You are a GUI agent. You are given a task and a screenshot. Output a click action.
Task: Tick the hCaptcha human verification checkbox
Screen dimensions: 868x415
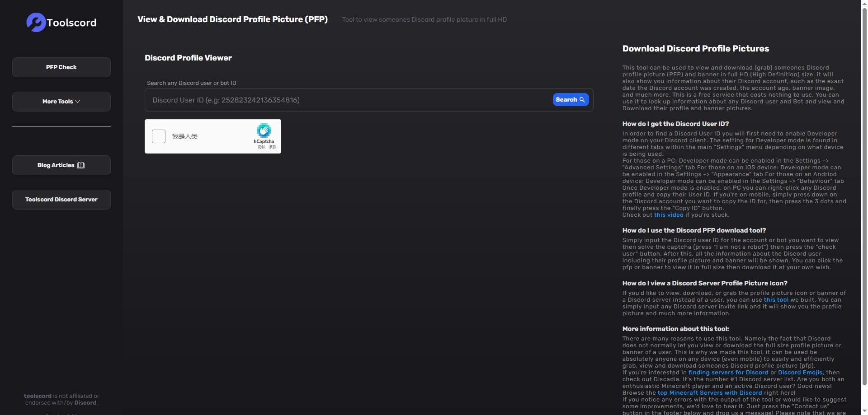pyautogui.click(x=159, y=136)
